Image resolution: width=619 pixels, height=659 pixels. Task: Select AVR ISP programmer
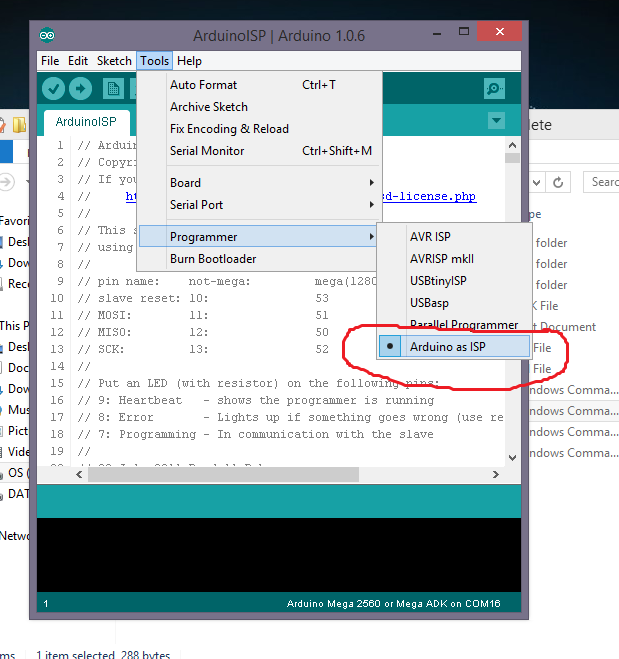pyautogui.click(x=454, y=237)
